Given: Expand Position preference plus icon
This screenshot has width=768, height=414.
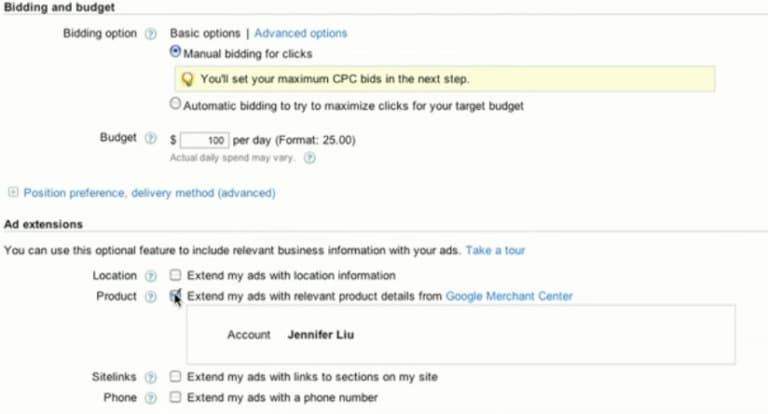Looking at the screenshot, I should point(13,192).
